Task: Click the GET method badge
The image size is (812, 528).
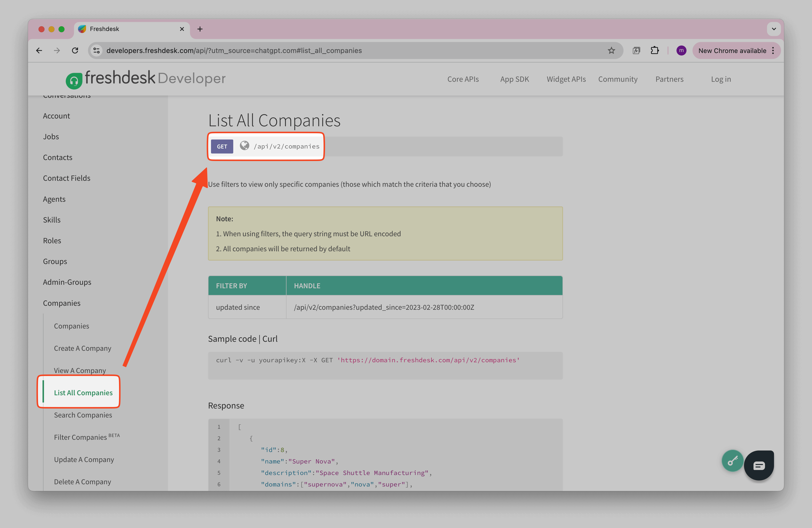Action: [x=222, y=146]
